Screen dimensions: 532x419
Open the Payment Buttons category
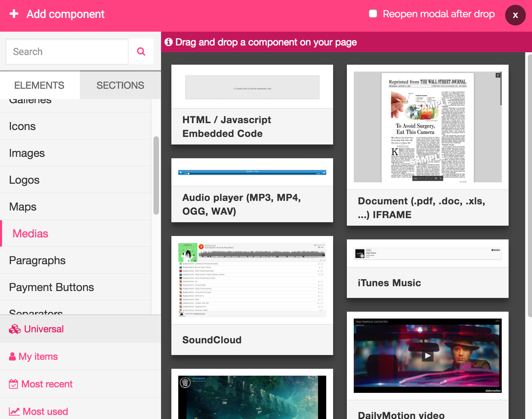[51, 287]
